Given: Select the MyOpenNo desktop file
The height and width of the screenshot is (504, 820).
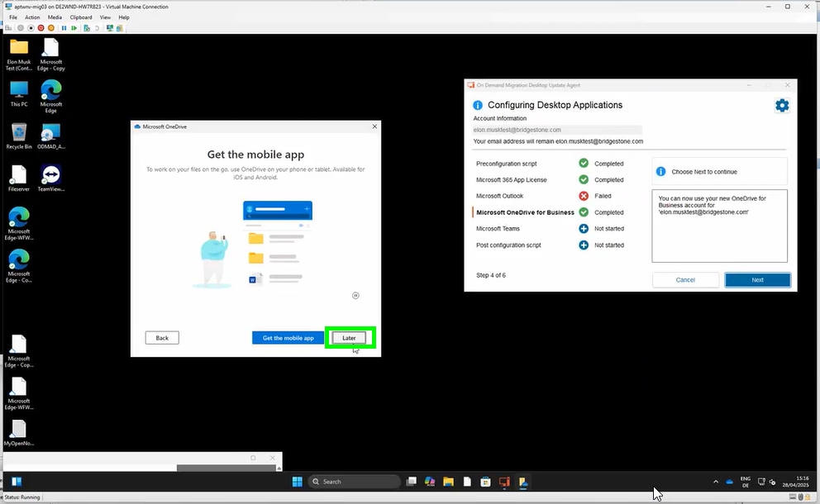Looking at the screenshot, I should pyautogui.click(x=19, y=433).
